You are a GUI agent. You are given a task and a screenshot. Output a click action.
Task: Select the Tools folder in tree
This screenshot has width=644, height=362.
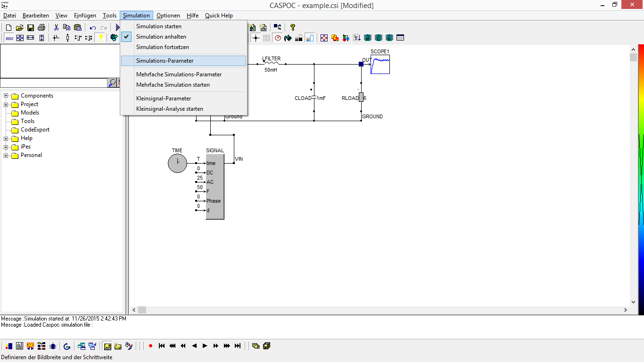(x=23, y=121)
